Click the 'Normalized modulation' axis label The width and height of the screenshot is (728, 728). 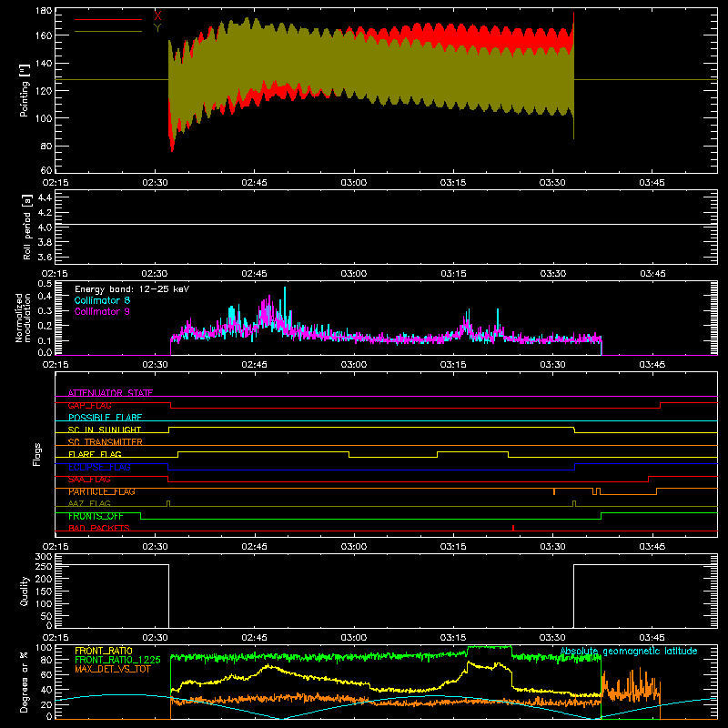[23, 318]
